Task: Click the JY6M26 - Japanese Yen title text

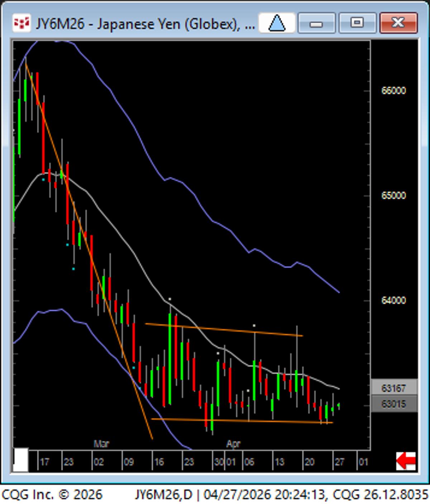Action: [x=145, y=24]
